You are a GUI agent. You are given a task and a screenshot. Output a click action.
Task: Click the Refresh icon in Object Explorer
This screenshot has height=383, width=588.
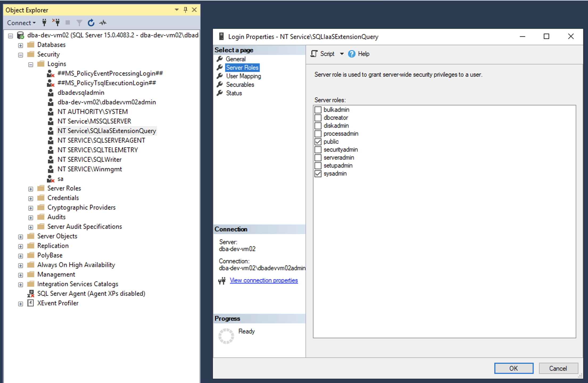tap(91, 23)
